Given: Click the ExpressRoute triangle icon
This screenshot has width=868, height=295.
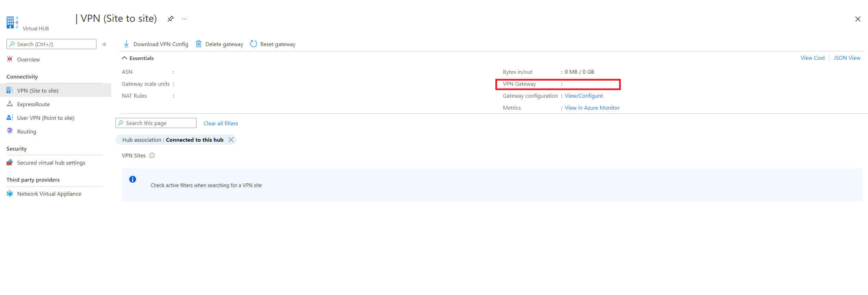Looking at the screenshot, I should (x=10, y=104).
